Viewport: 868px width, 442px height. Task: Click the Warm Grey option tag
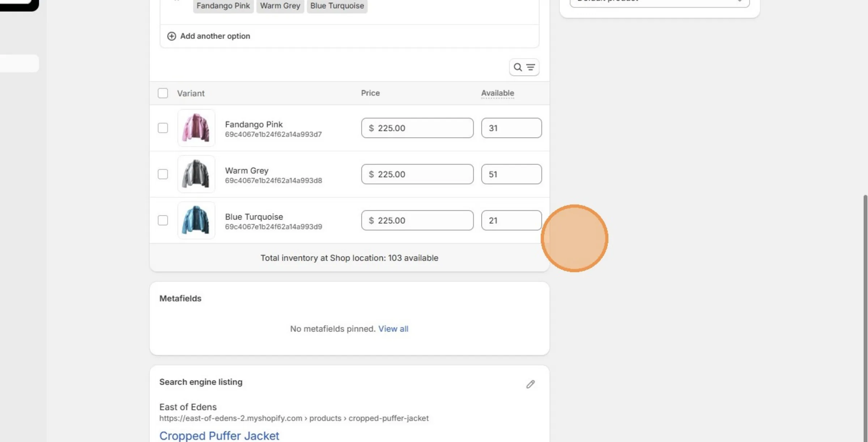click(280, 6)
